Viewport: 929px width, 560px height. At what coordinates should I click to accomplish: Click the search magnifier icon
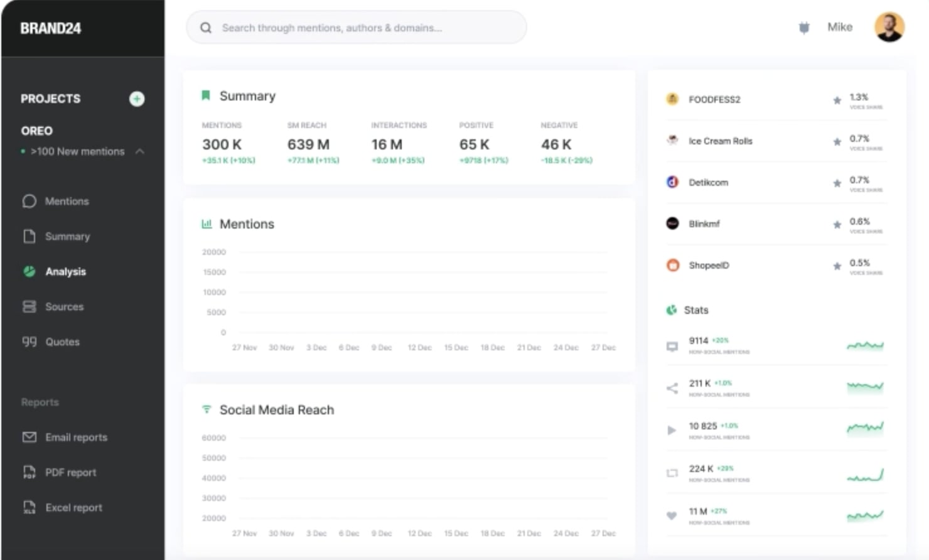tap(206, 28)
